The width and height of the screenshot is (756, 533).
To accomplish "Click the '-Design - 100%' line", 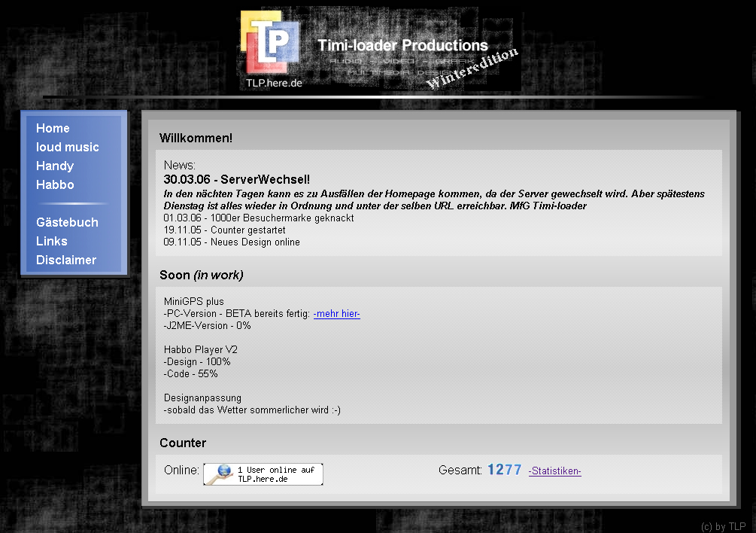I will (x=197, y=362).
